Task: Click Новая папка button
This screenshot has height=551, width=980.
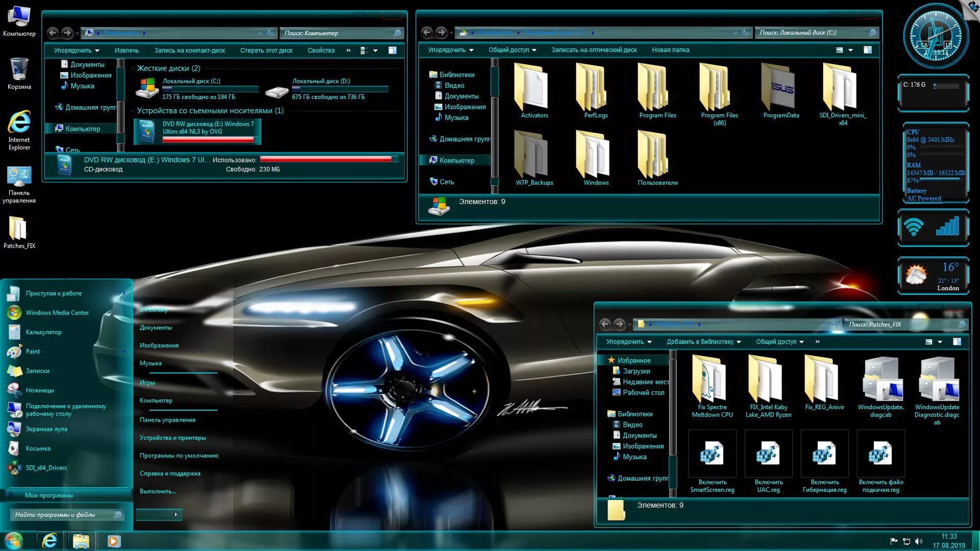Action: coord(670,50)
